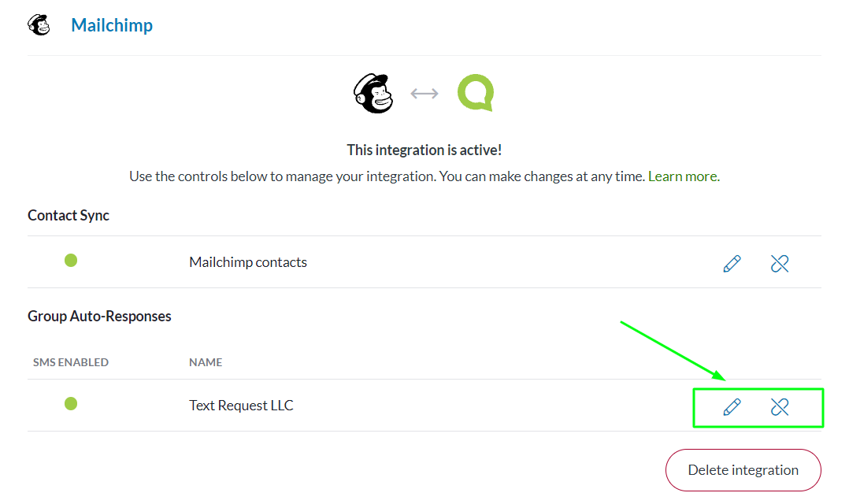
Task: Click green status dot for Mailchimp contacts
Action: click(x=71, y=261)
